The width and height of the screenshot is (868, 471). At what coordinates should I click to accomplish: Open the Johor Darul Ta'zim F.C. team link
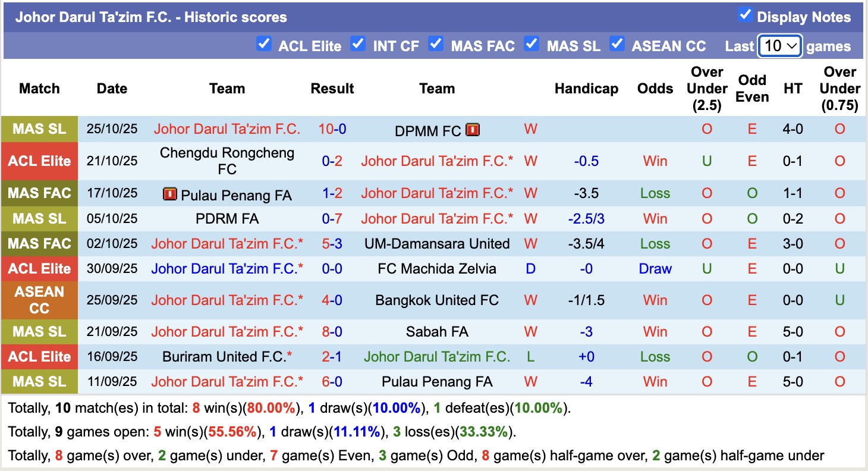point(227,129)
